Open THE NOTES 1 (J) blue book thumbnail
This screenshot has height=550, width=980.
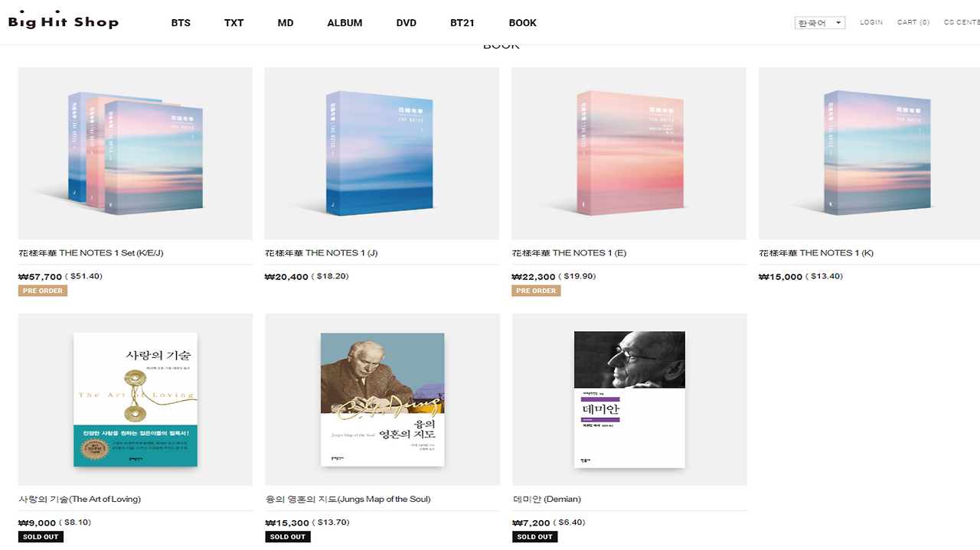(381, 154)
